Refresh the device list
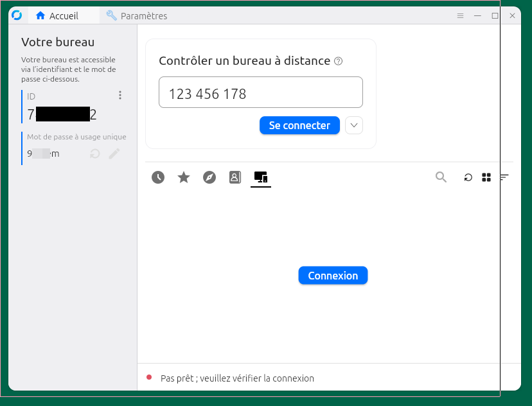Screen dimensions: 532x406 point(468,177)
